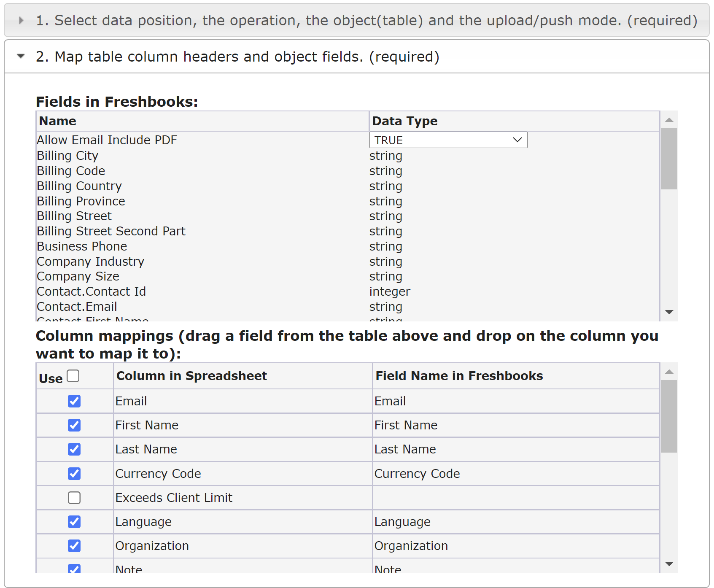Check the Exceeds Client Limit checkbox
This screenshot has height=588, width=714.
(x=74, y=498)
